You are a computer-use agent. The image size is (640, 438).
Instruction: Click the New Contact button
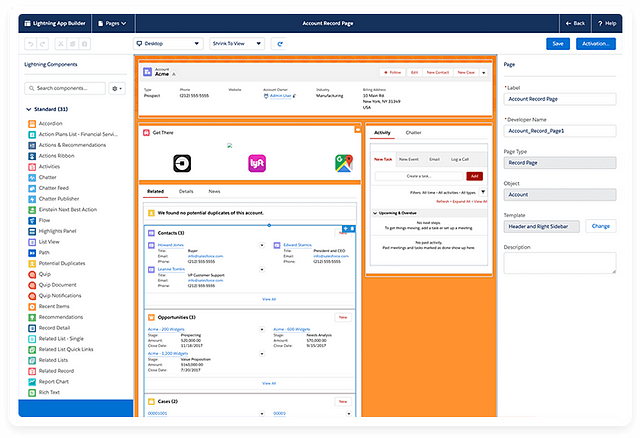(438, 73)
